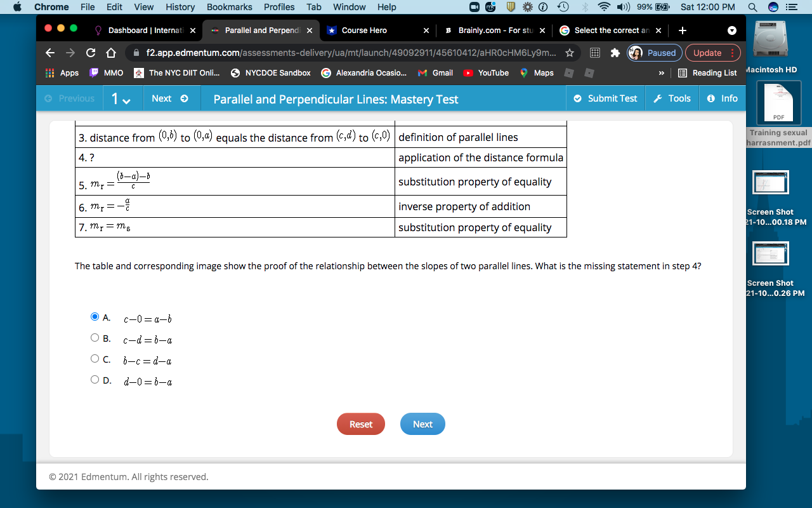Click Next in the blue header bar
Screen dimensions: 812x508
point(170,98)
